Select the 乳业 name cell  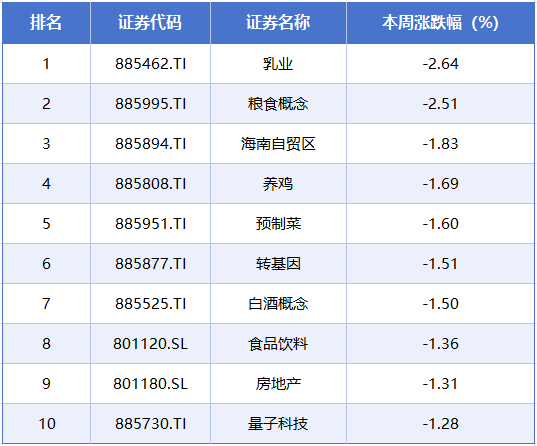(278, 64)
